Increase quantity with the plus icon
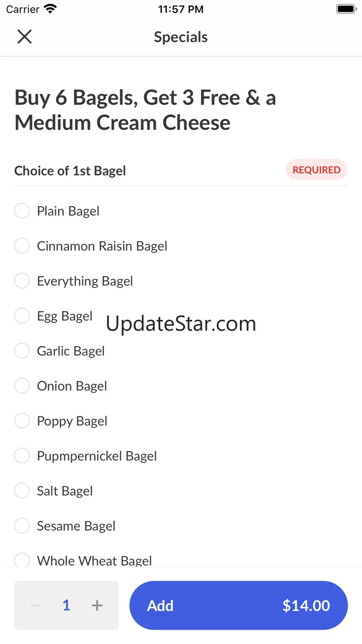Screen dimensions: 362x644 tap(97, 605)
